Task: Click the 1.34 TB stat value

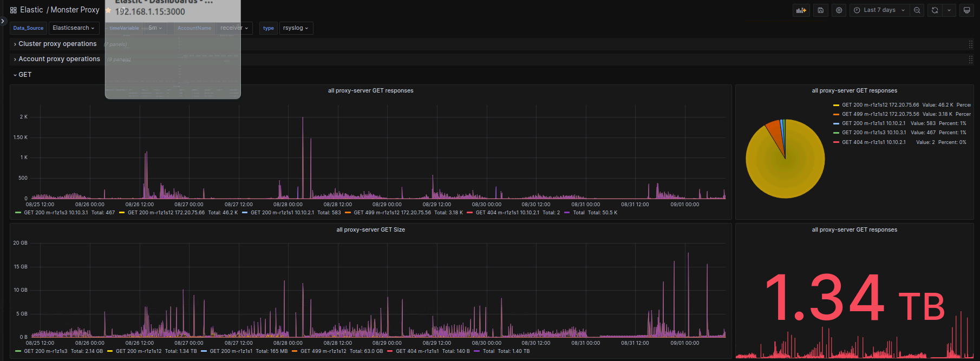Action: point(854,299)
